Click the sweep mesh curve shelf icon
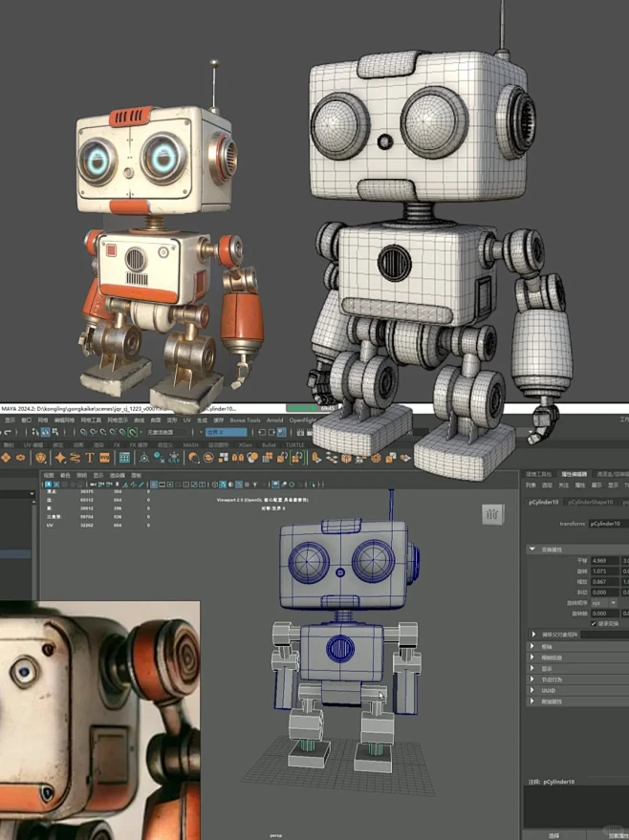The height and width of the screenshot is (840, 629). pyautogui.click(x=75, y=458)
